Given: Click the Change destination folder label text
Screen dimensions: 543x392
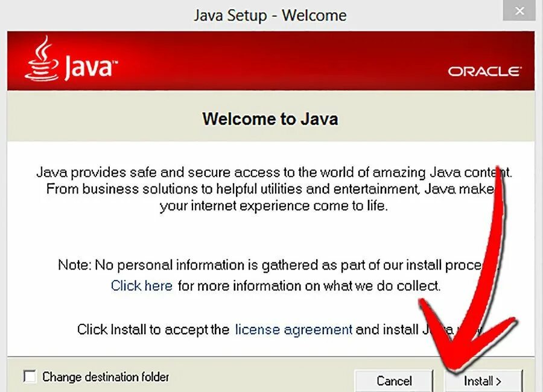Looking at the screenshot, I should pos(106,377).
